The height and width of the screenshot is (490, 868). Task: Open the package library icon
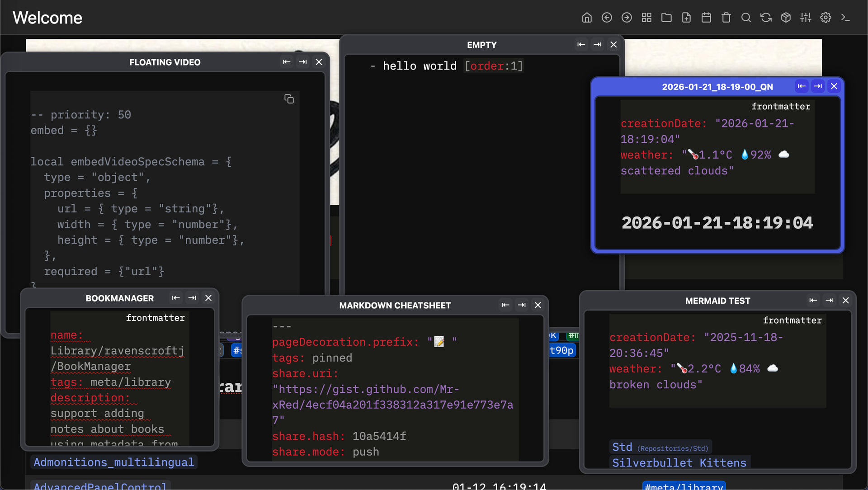[786, 18]
